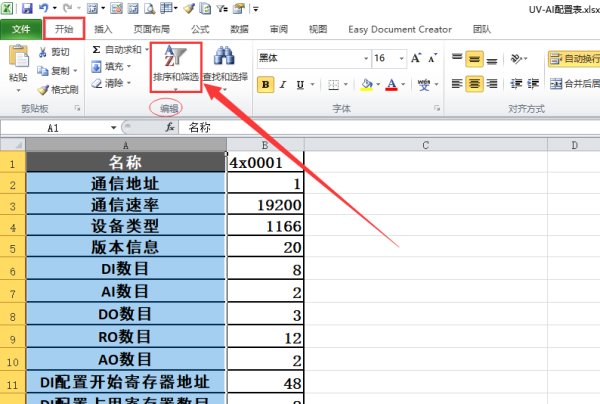Screen dimensions: 600x404
Task: Apply borders with border icon
Action: pyautogui.click(x=334, y=85)
